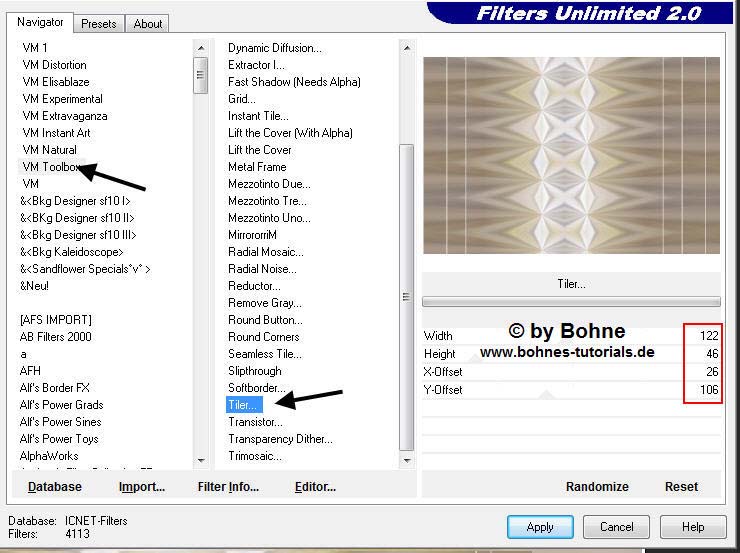Viewport: 740px width, 553px height.
Task: Select Alf's Border FX category
Action: [55, 388]
